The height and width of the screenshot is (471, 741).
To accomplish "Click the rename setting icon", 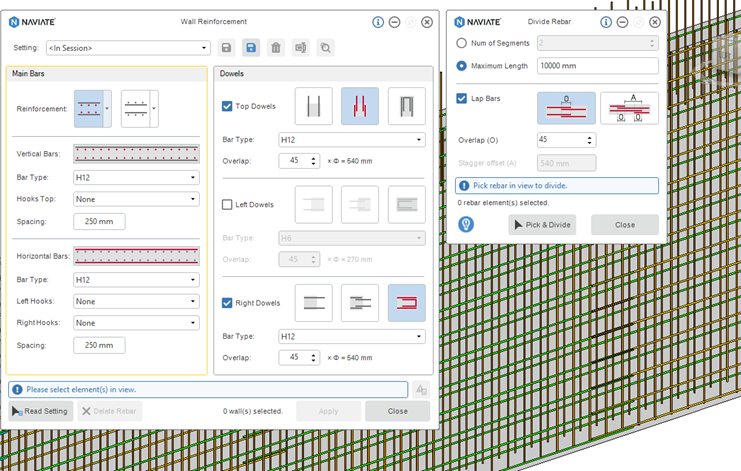I will click(301, 47).
